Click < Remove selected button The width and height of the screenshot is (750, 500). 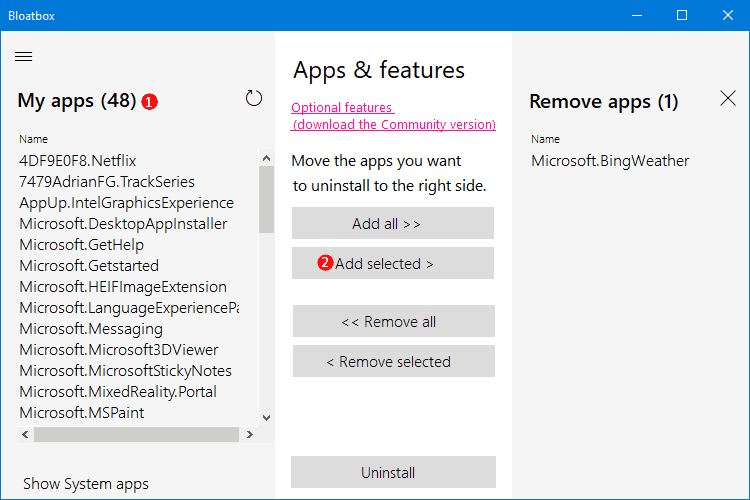394,361
